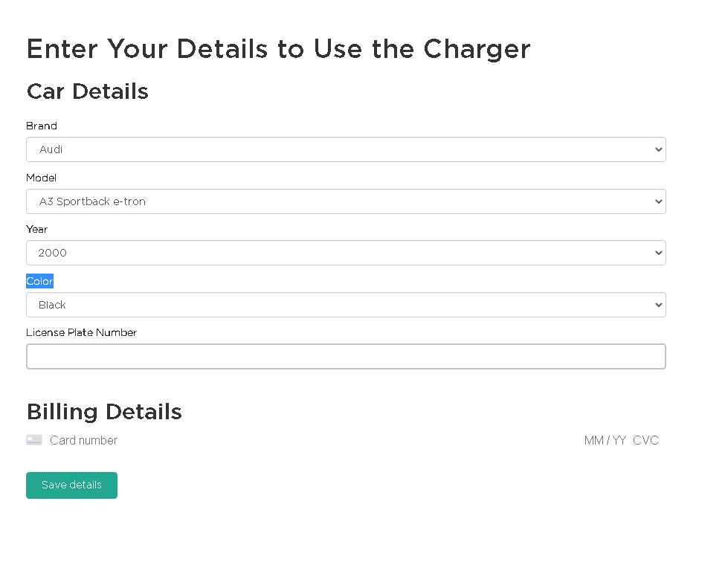Click the credit card icon in billing
728x562 pixels.
click(x=34, y=440)
